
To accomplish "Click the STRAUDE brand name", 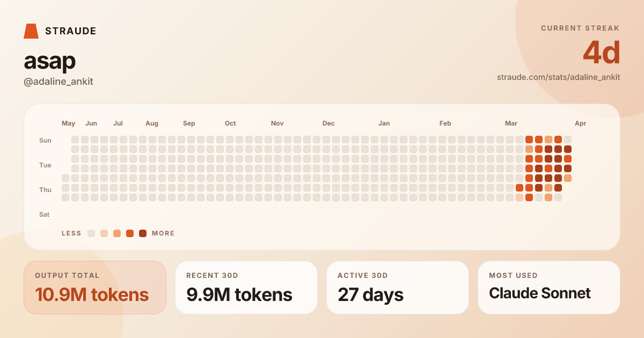I will pos(71,31).
